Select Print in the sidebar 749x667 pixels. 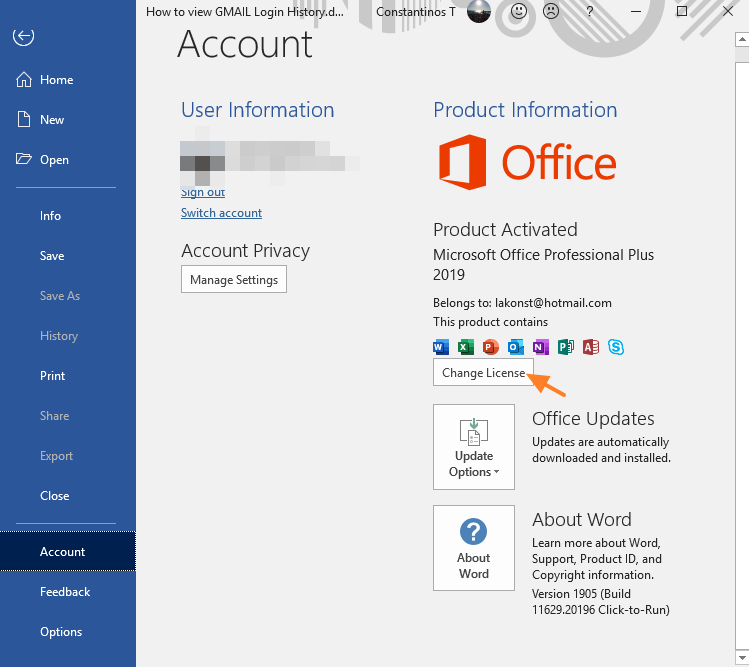pos(68,376)
